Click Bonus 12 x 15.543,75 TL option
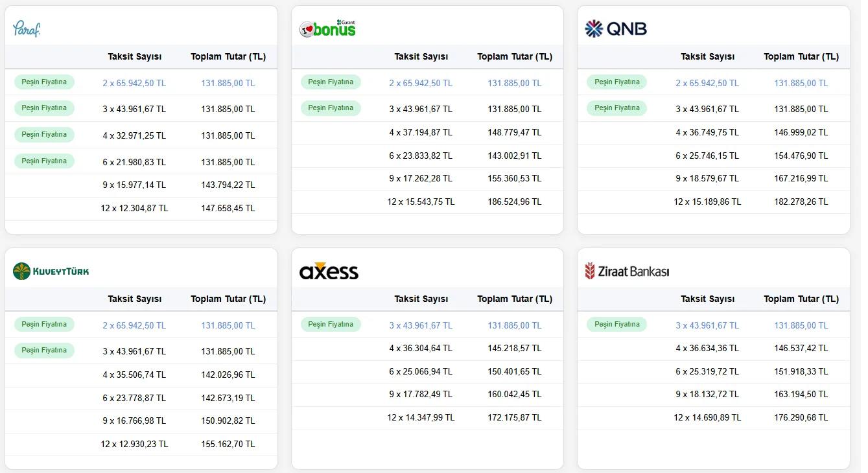868x473 pixels. click(421, 202)
